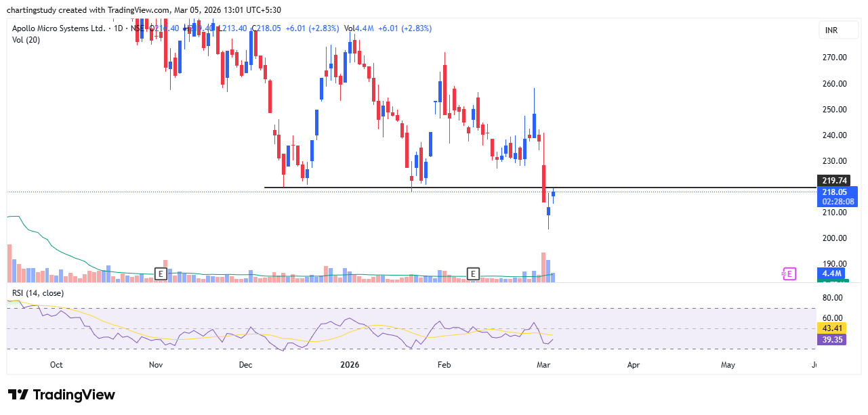This screenshot has width=868, height=415.
Task: Click the 260.00 price axis label
Action: (835, 84)
